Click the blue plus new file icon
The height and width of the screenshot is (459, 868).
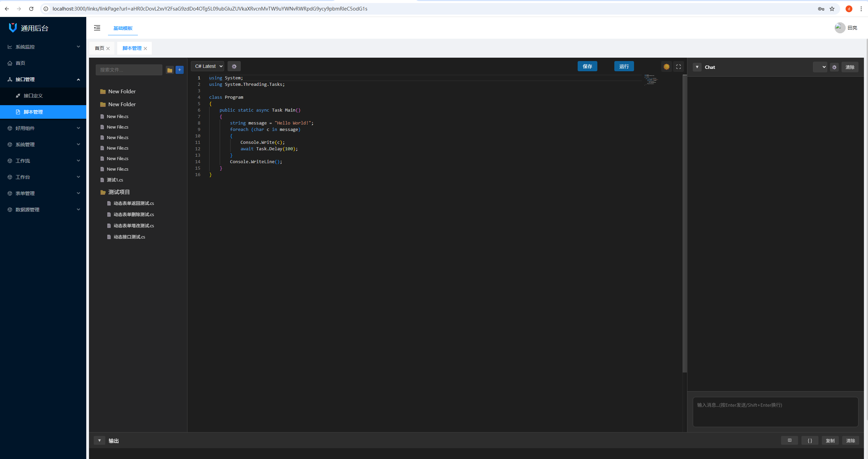point(180,70)
